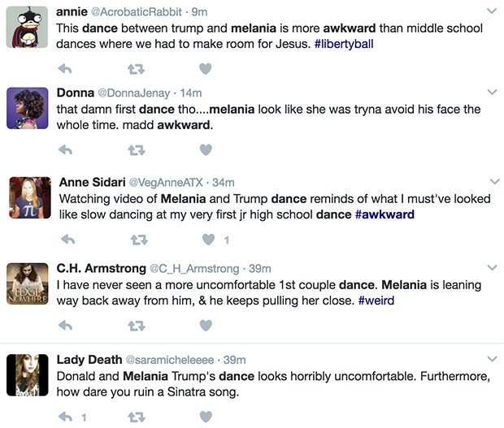Image resolution: width=504 pixels, height=428 pixels.
Task: Like Donna's tweet with heart icon
Action: (206, 149)
